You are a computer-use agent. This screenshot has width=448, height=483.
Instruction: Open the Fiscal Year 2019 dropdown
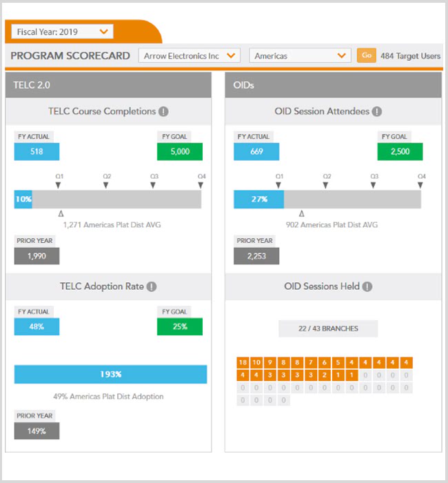pyautogui.click(x=62, y=32)
